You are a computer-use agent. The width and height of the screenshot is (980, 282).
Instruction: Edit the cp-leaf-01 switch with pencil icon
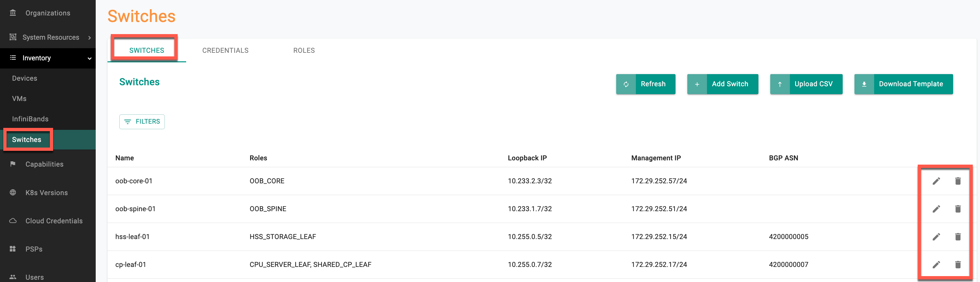(x=936, y=265)
